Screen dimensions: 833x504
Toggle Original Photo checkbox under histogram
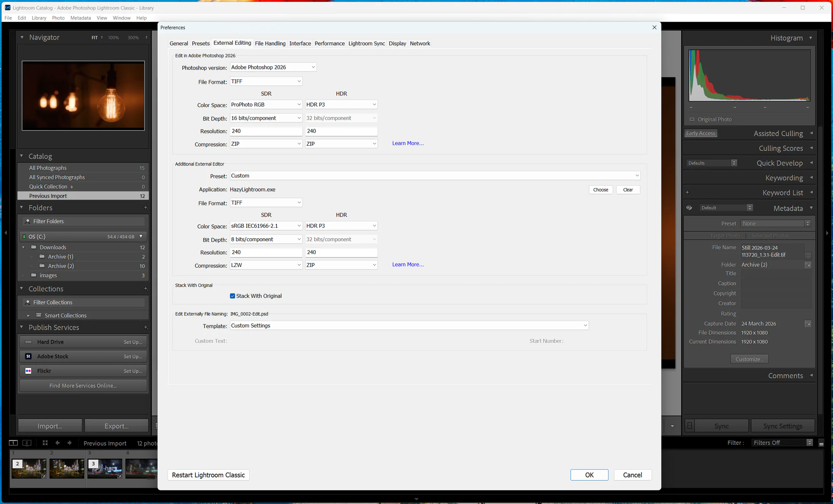[x=692, y=119]
